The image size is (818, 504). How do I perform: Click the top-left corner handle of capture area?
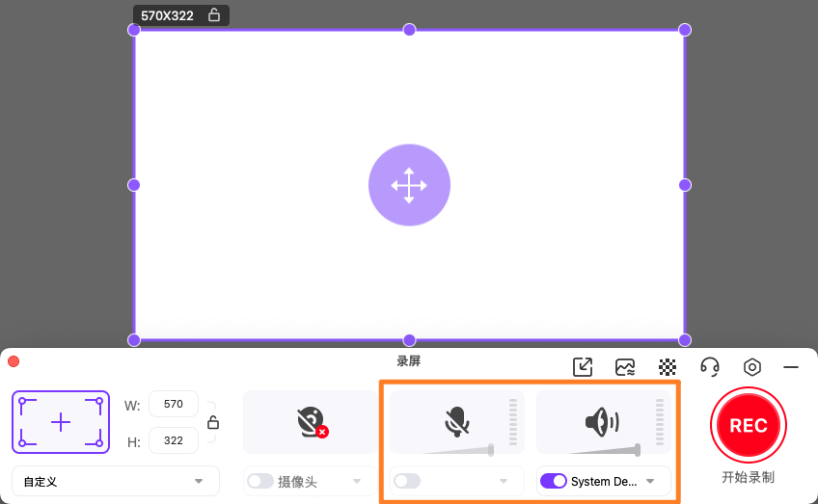133,30
